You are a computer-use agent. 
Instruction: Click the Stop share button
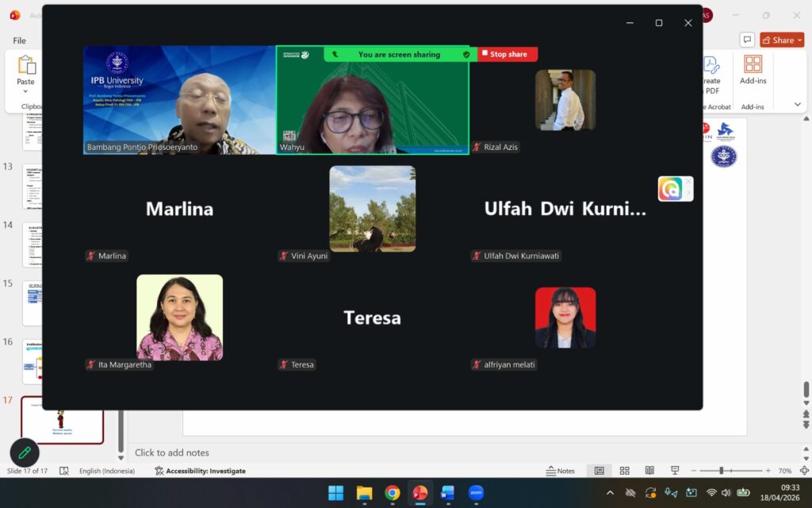[x=507, y=54]
